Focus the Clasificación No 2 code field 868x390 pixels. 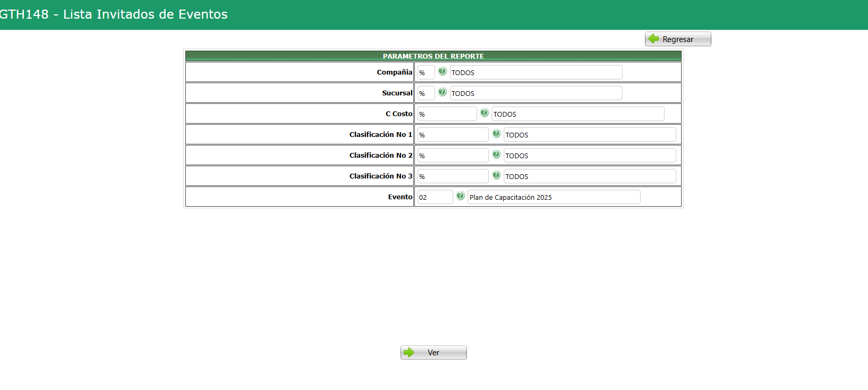point(453,156)
